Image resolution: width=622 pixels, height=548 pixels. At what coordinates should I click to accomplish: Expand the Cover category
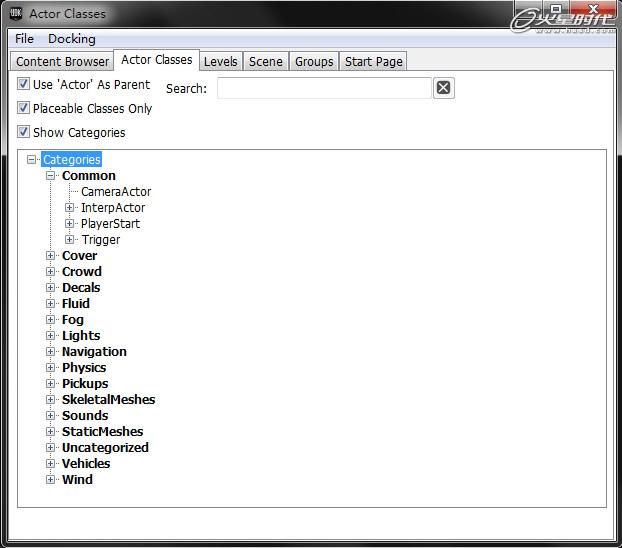pyautogui.click(x=50, y=256)
